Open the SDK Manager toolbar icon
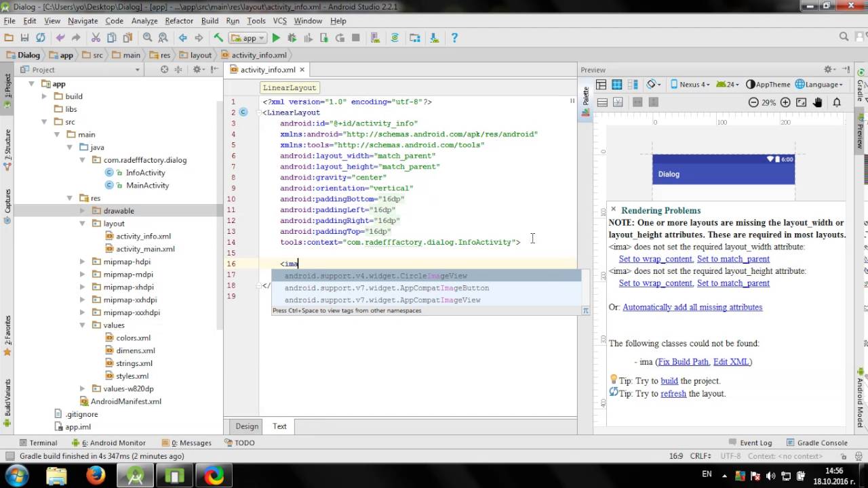Image resolution: width=868 pixels, height=488 pixels. pos(434,38)
